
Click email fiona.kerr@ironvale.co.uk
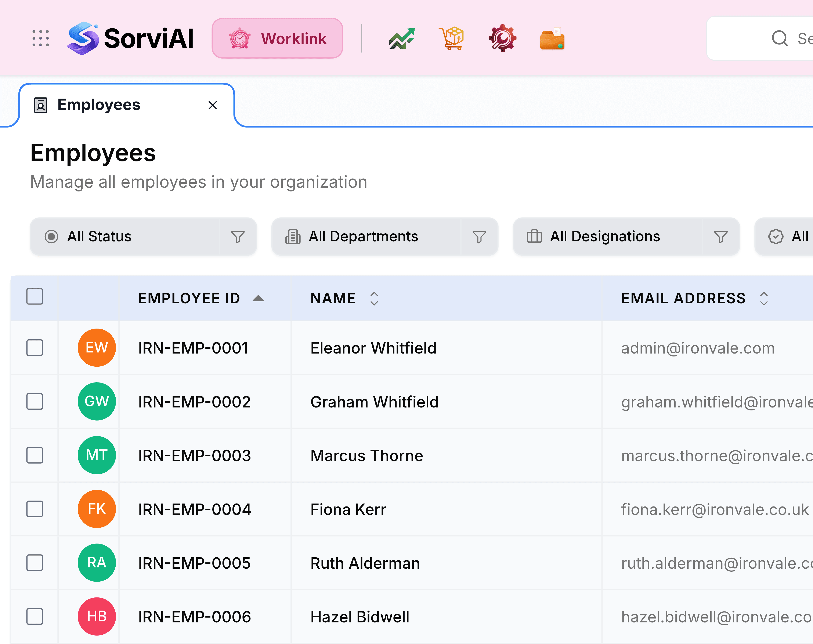pos(715,510)
